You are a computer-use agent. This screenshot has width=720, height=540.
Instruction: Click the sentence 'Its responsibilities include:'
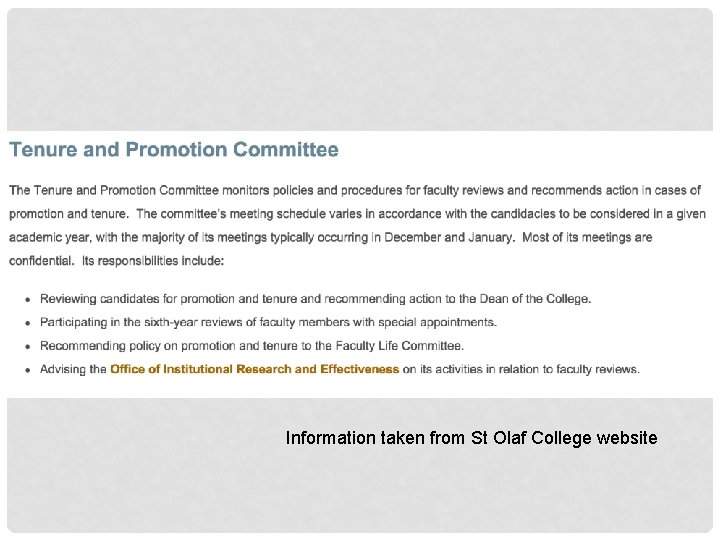(153, 261)
